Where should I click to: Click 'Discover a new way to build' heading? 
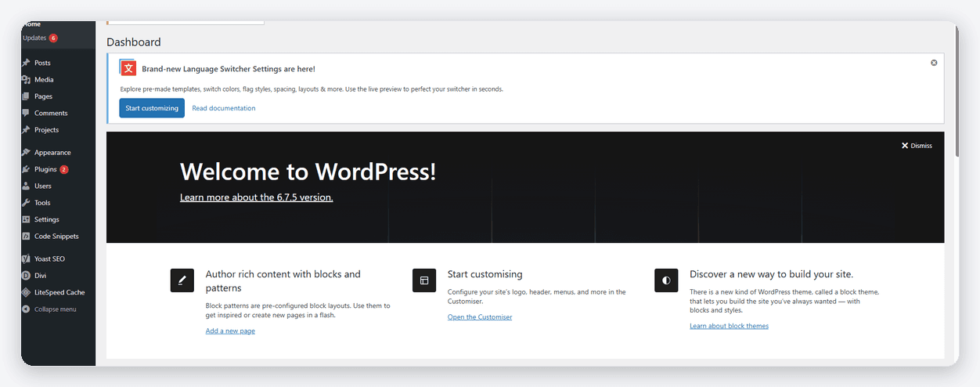pos(772,274)
